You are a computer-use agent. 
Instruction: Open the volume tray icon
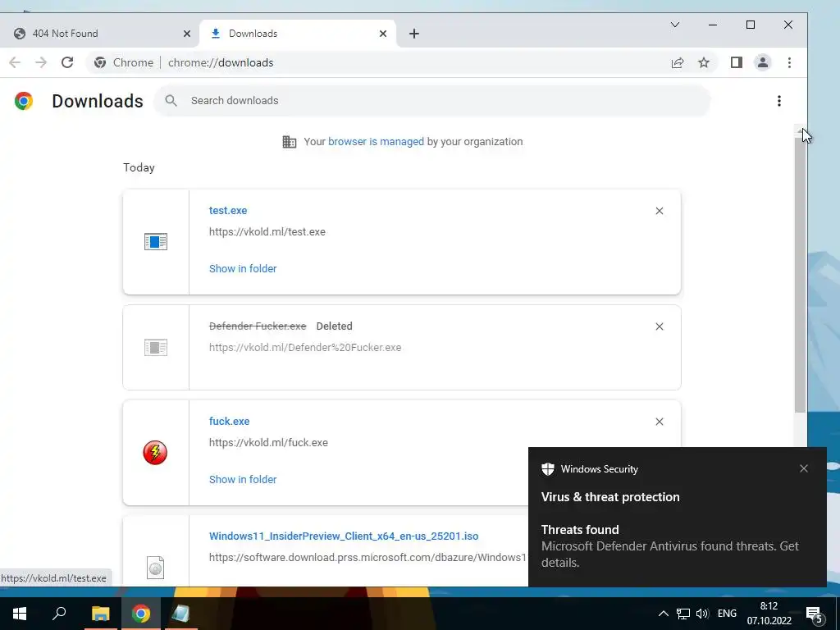coord(702,614)
